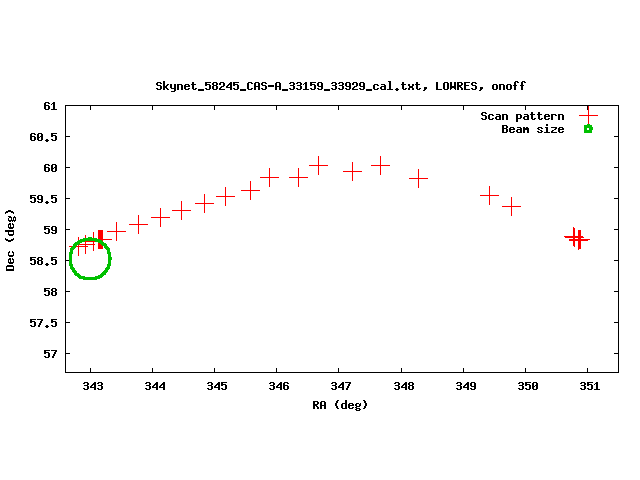Click the green square legend marker for Beam size
This screenshot has height=480, width=640.
588,129
